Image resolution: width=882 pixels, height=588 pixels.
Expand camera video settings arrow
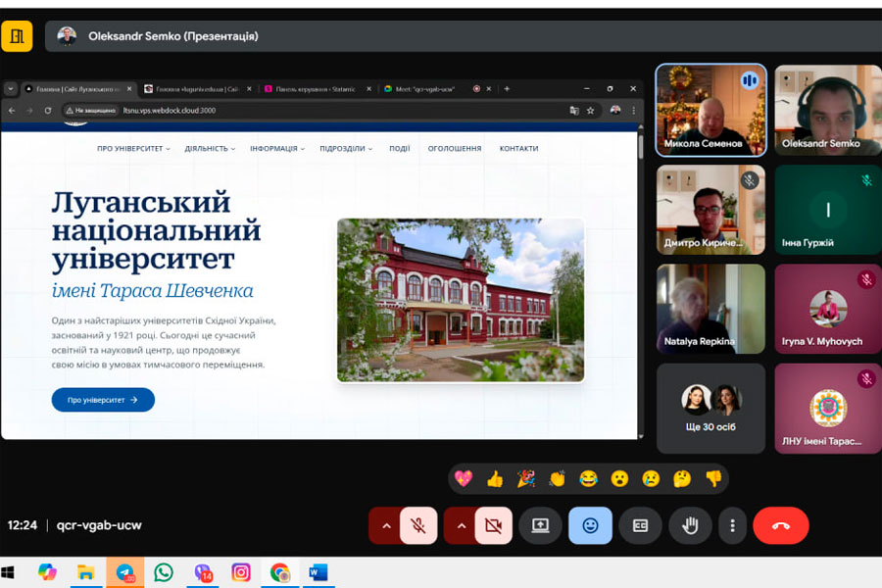coord(460,525)
